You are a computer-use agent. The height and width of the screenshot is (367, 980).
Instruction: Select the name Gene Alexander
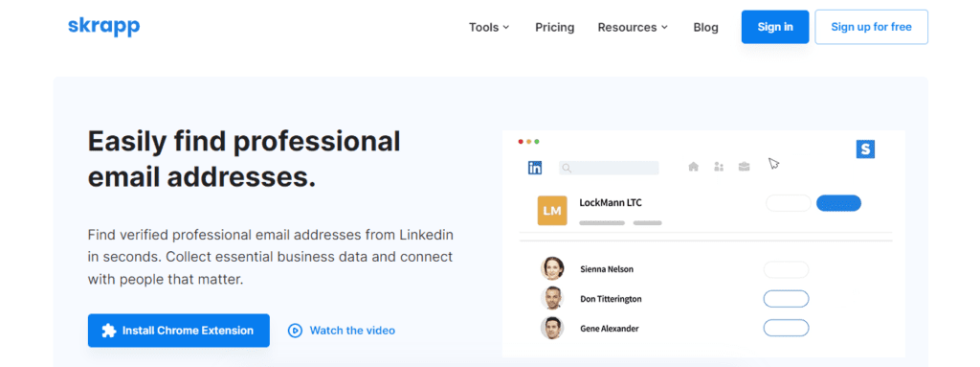tap(610, 328)
